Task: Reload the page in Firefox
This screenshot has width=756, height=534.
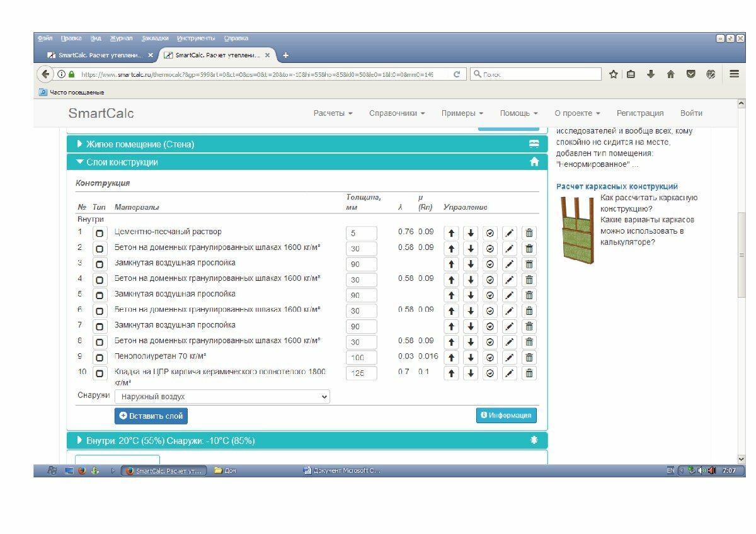Action: (x=457, y=74)
